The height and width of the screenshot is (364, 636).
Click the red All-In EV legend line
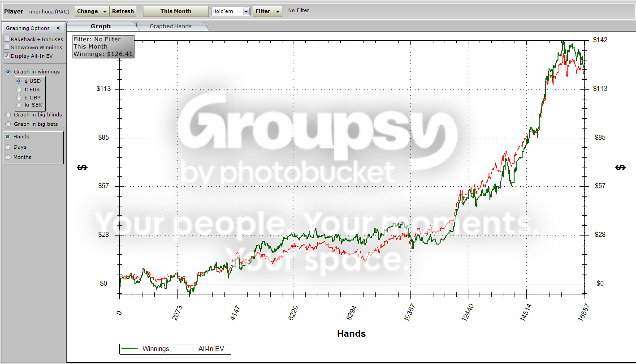click(x=186, y=349)
